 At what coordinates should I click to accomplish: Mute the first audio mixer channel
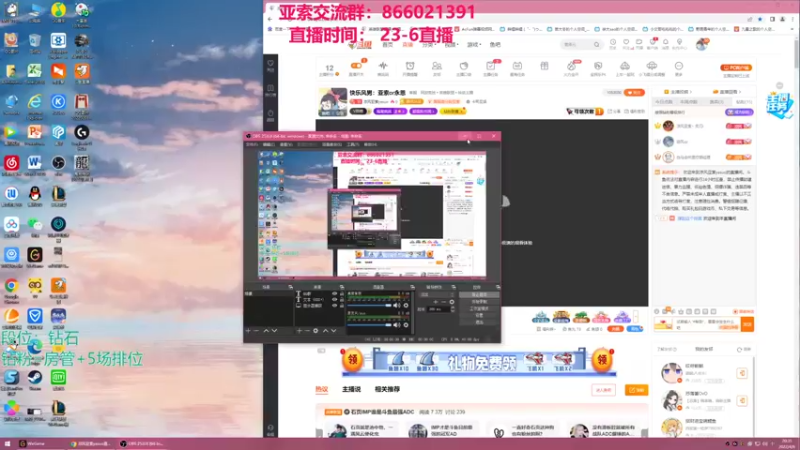396,306
